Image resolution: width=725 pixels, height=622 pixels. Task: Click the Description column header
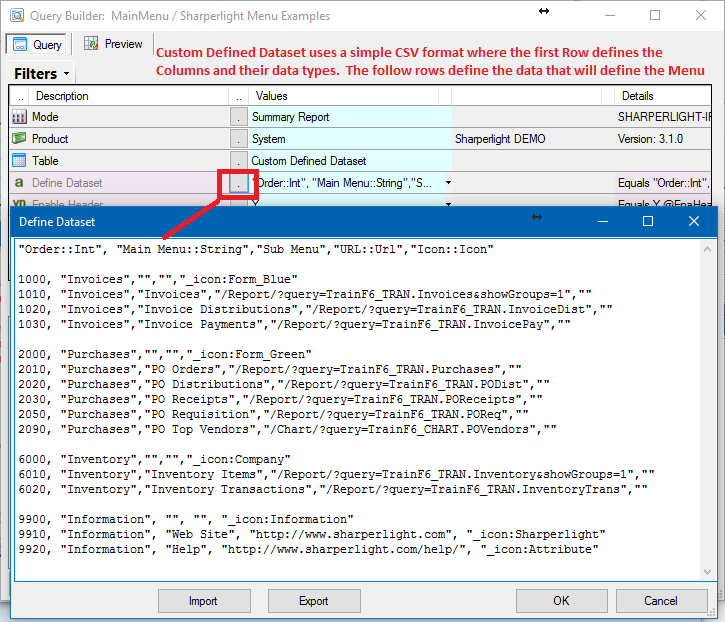[129, 96]
